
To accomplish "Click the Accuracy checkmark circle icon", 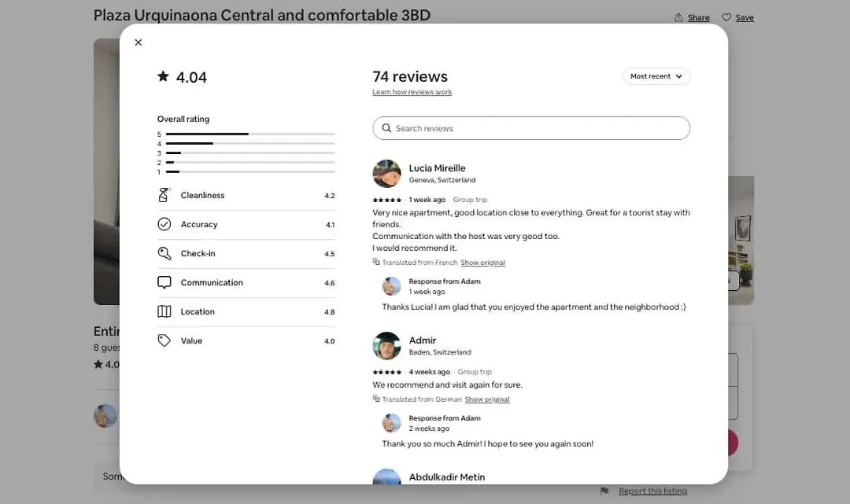I will [164, 224].
